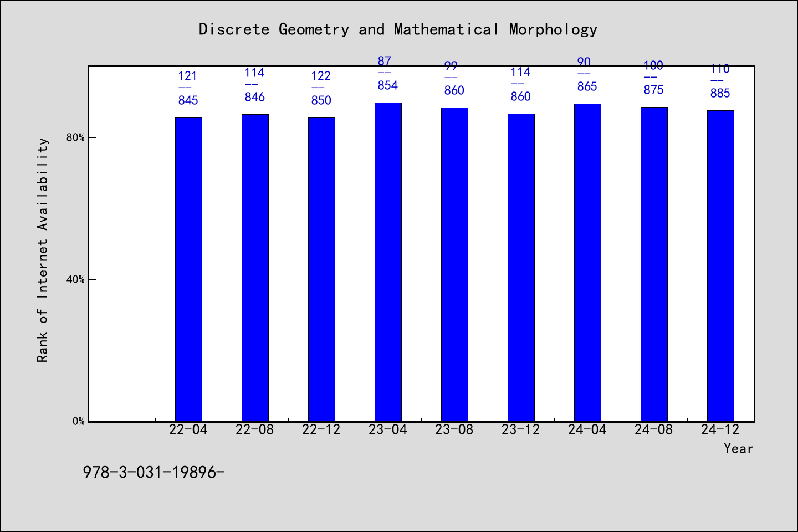Click the x-axis label 24-04
Viewport: 798px width, 532px height.
[x=587, y=429]
